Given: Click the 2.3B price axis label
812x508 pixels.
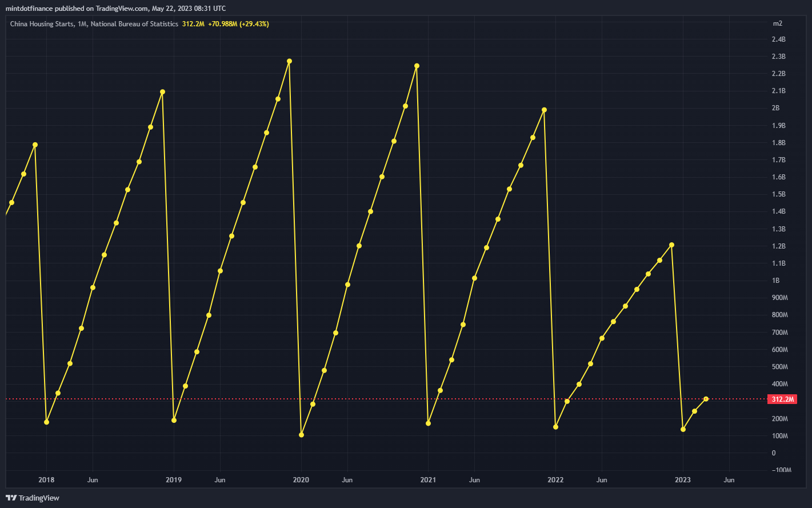Looking at the screenshot, I should pyautogui.click(x=778, y=57).
